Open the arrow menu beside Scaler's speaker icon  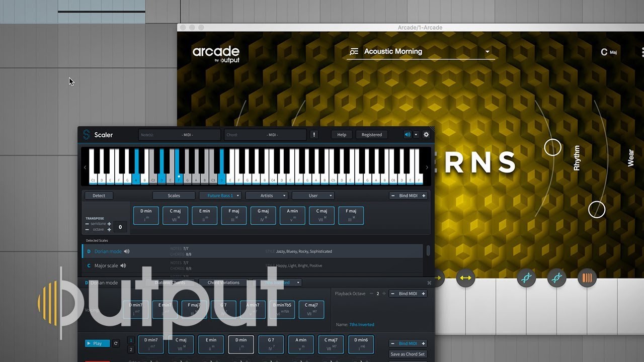[x=416, y=135]
